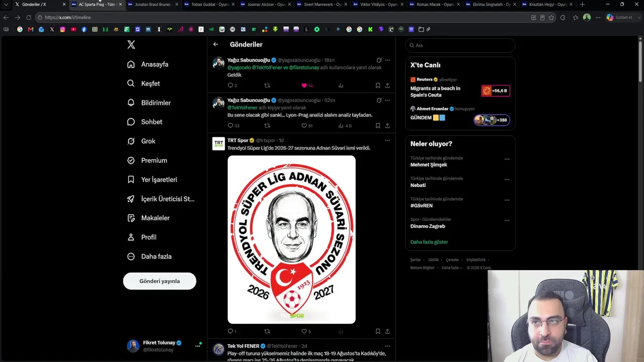Expand the Daha fazla sidebar menu
The height and width of the screenshot is (362, 644).
[149, 256]
